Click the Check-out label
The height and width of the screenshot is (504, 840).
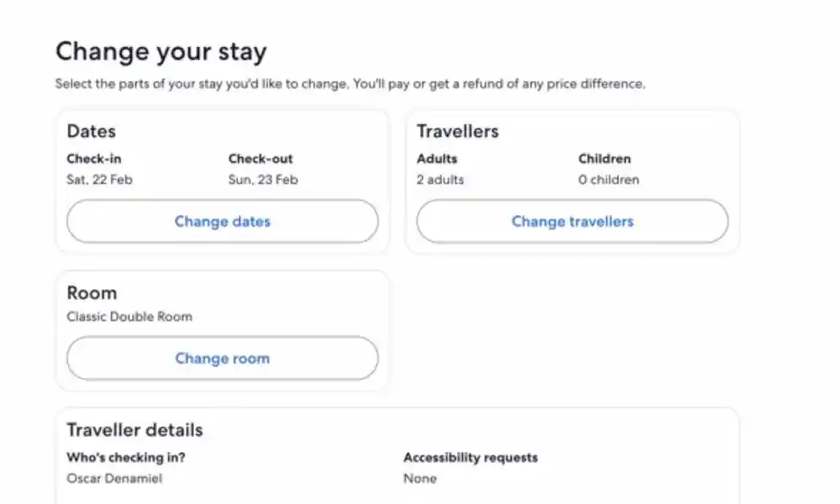260,159
